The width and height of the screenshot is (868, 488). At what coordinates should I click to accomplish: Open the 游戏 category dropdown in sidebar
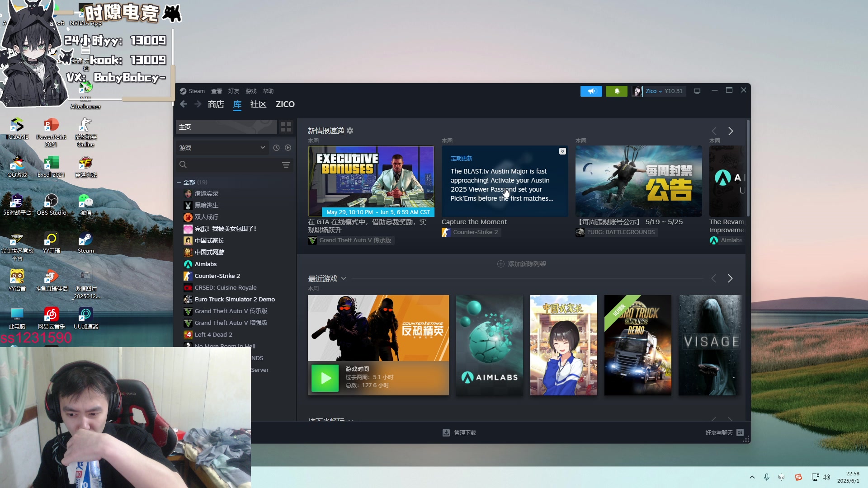(222, 148)
